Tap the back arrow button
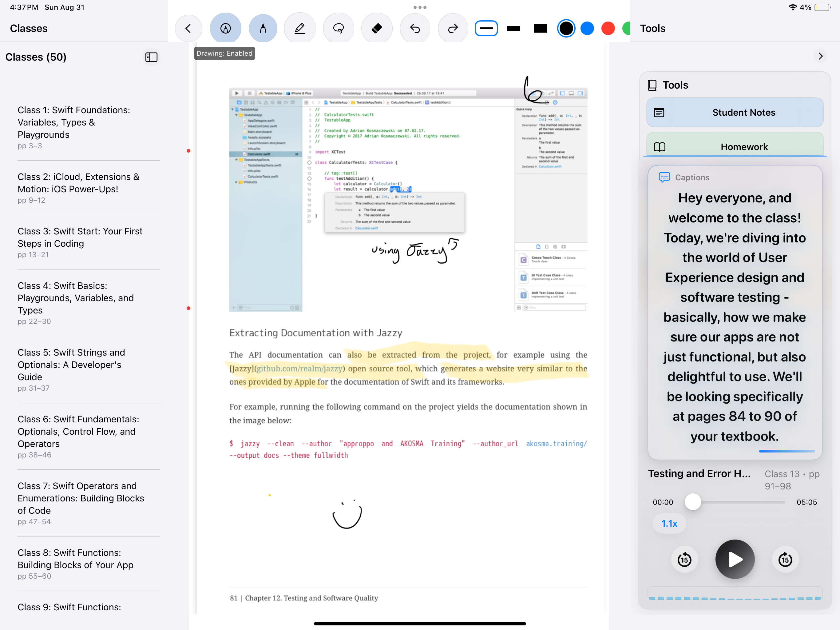Viewport: 840px width, 630px height. click(x=188, y=29)
